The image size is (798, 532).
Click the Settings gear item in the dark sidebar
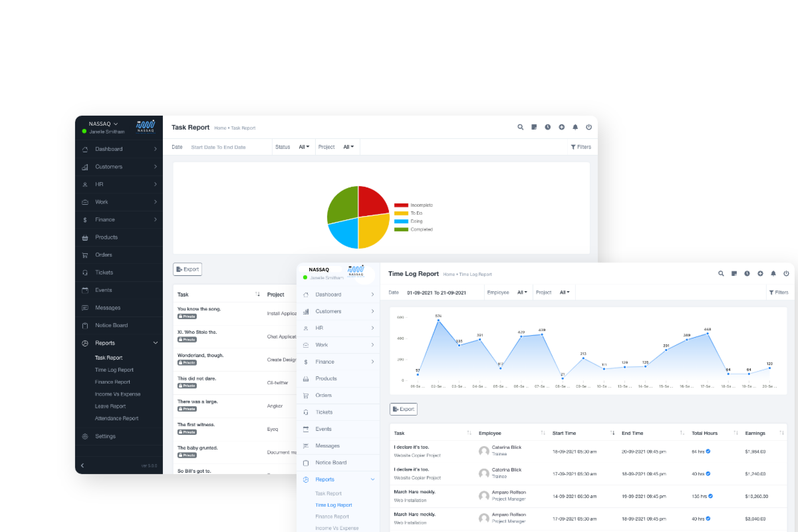click(x=105, y=436)
